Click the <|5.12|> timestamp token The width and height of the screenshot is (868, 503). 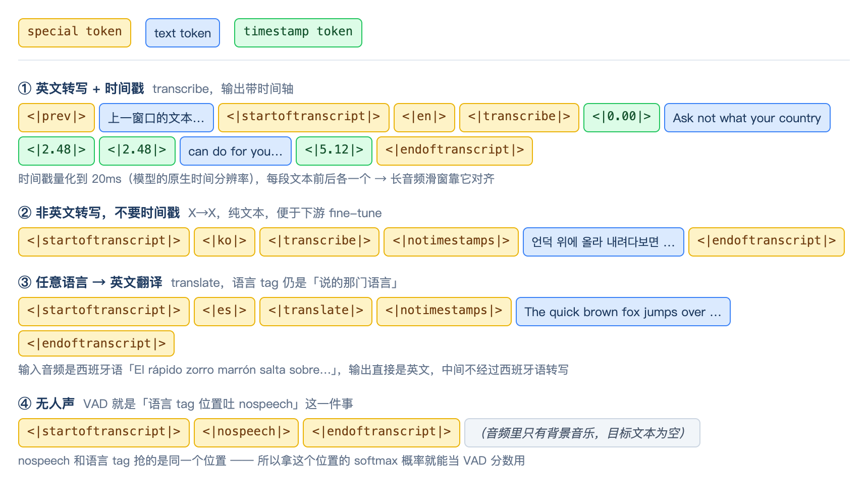pos(334,151)
